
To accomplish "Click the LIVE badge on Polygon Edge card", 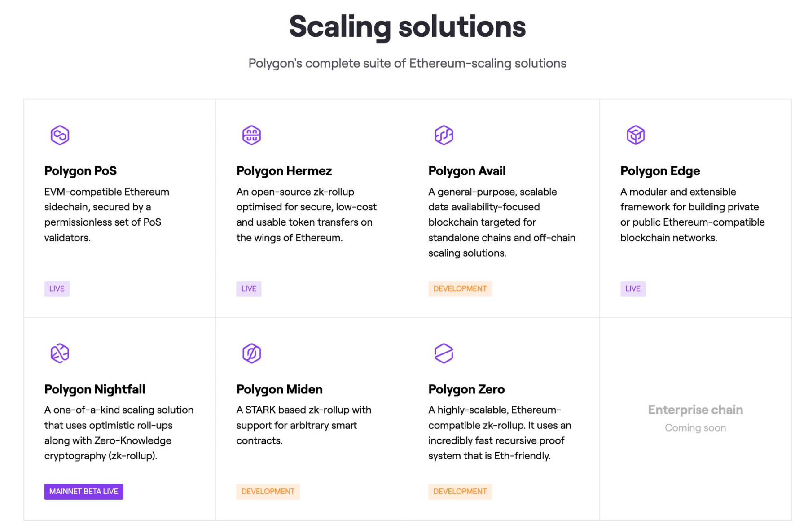I will 633,288.
